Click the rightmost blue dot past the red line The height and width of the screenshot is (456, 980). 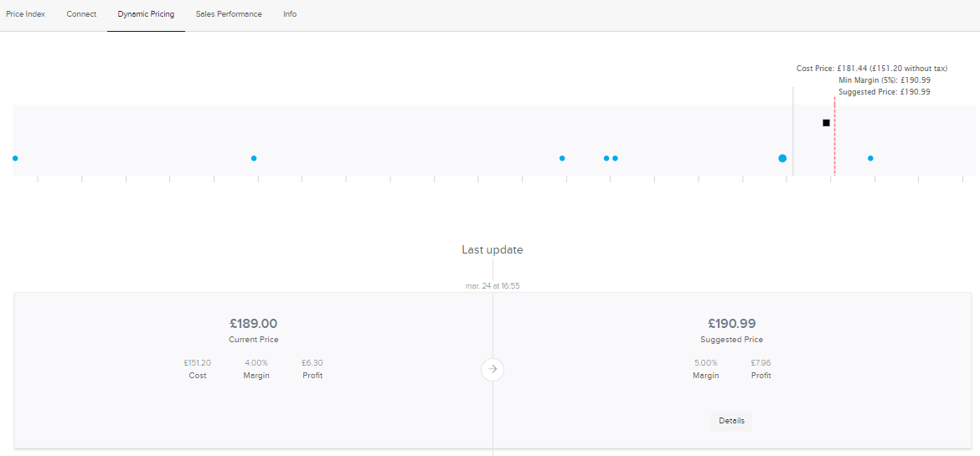click(x=870, y=158)
